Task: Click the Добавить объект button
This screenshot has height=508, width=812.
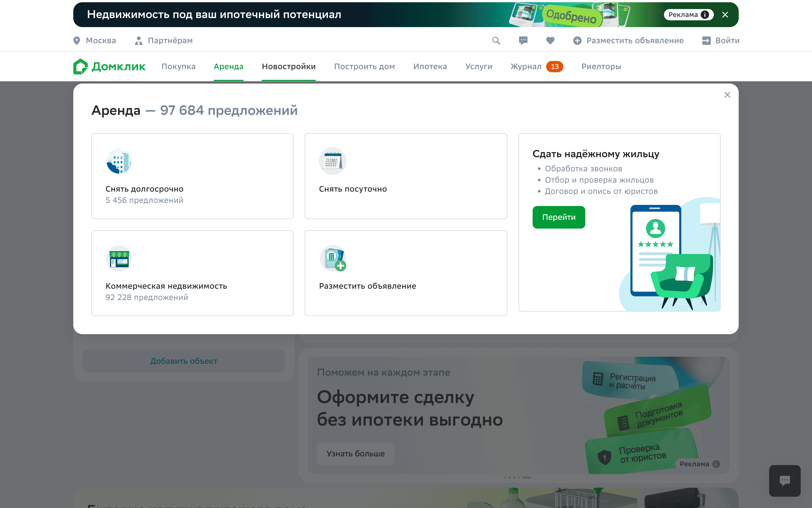Action: [x=184, y=361]
